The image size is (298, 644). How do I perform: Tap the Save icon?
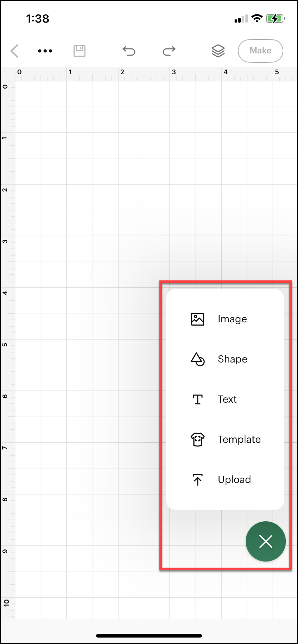click(79, 51)
